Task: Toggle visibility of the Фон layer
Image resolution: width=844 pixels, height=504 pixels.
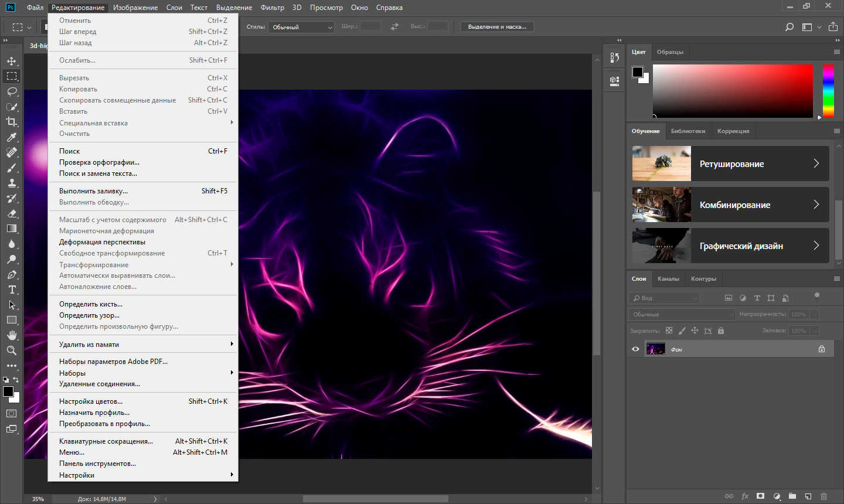Action: coord(635,349)
